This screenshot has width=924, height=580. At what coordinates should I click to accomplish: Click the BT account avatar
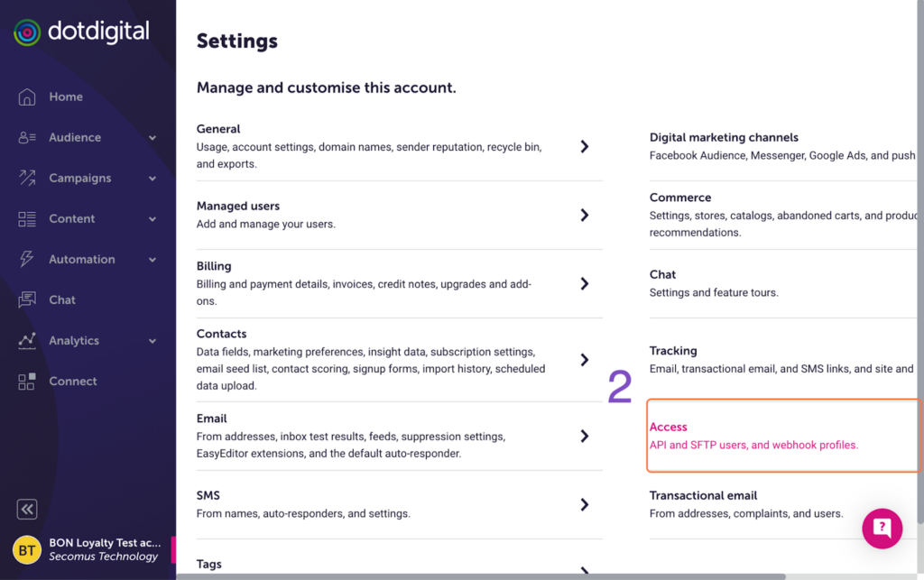click(27, 549)
